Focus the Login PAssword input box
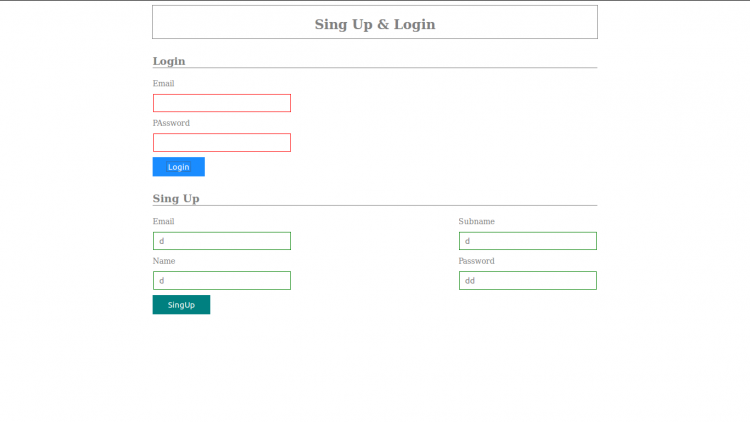This screenshot has height=422, width=750. coord(221,143)
